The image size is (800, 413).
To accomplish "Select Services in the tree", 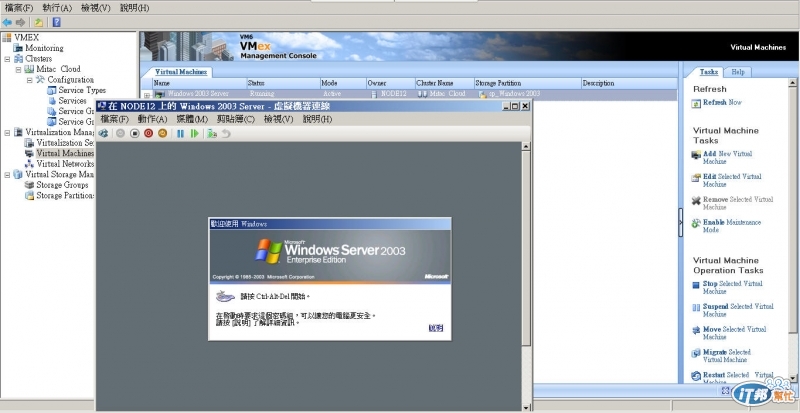I will [x=72, y=101].
